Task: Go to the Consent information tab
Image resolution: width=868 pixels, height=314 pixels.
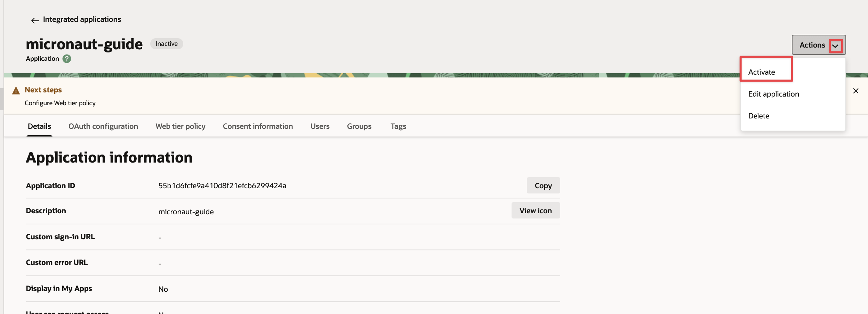Action: coord(258,126)
